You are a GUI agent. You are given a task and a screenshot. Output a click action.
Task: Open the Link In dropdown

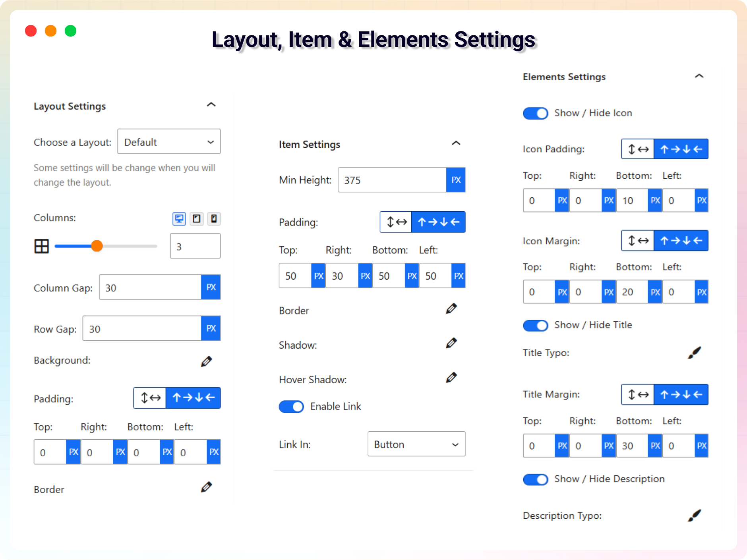[x=416, y=444]
